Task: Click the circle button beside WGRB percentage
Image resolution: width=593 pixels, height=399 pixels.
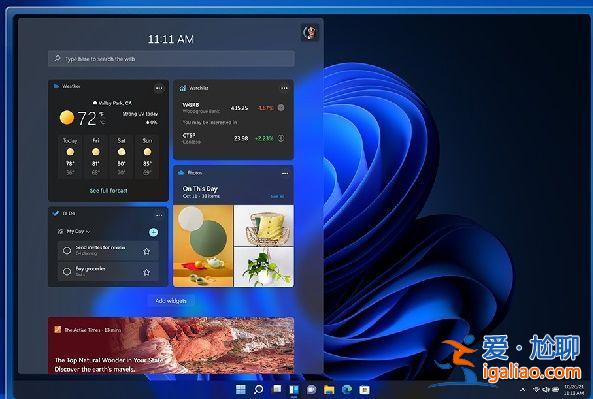Action: tap(281, 107)
